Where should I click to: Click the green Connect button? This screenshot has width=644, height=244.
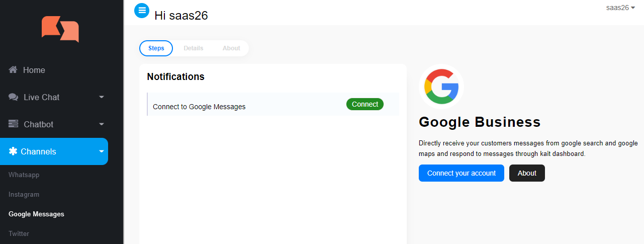365,104
